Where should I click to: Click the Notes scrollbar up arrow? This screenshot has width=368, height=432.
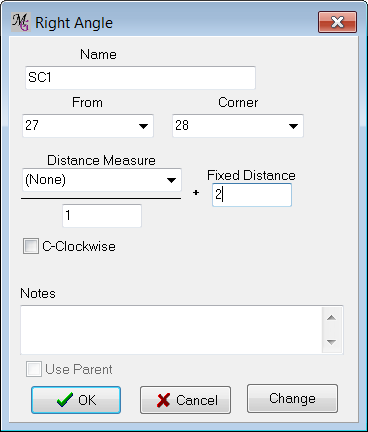coord(331,318)
